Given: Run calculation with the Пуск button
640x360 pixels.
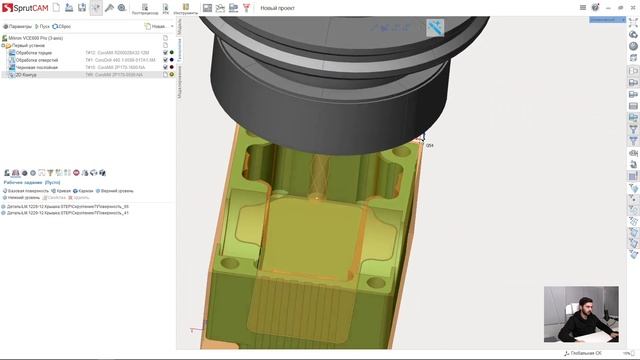Looking at the screenshot, I should coord(42,26).
